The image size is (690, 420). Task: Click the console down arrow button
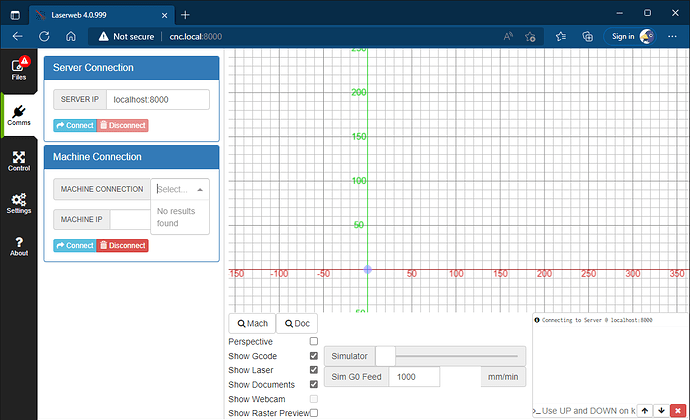(x=660, y=411)
